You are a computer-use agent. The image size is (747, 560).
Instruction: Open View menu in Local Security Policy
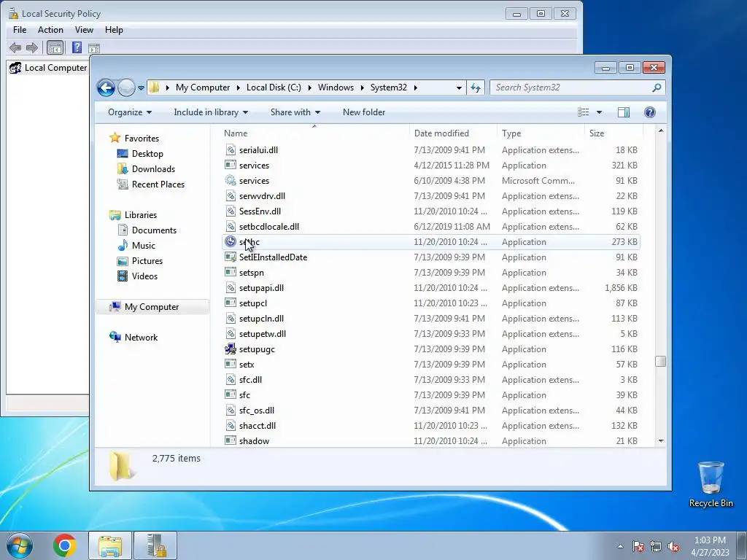click(84, 29)
